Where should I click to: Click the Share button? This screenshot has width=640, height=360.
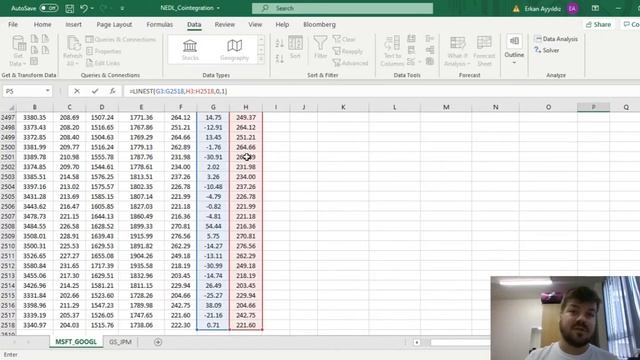click(x=598, y=24)
